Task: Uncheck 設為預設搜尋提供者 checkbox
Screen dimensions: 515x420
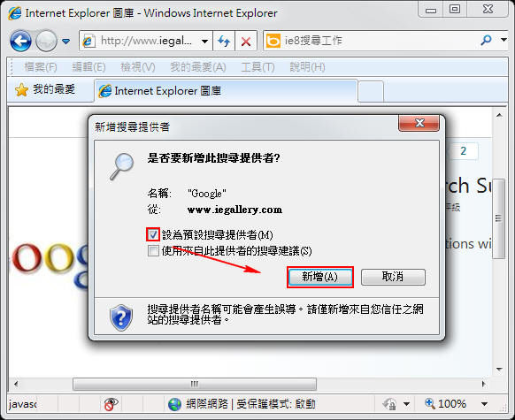Action: 153,234
